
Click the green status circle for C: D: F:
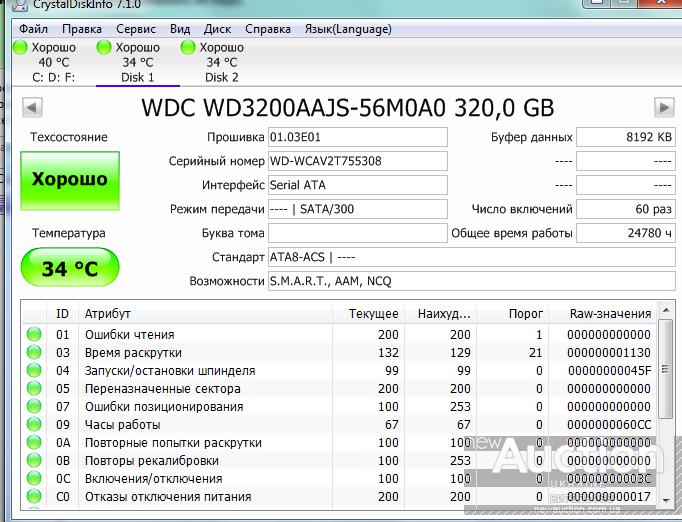20,47
